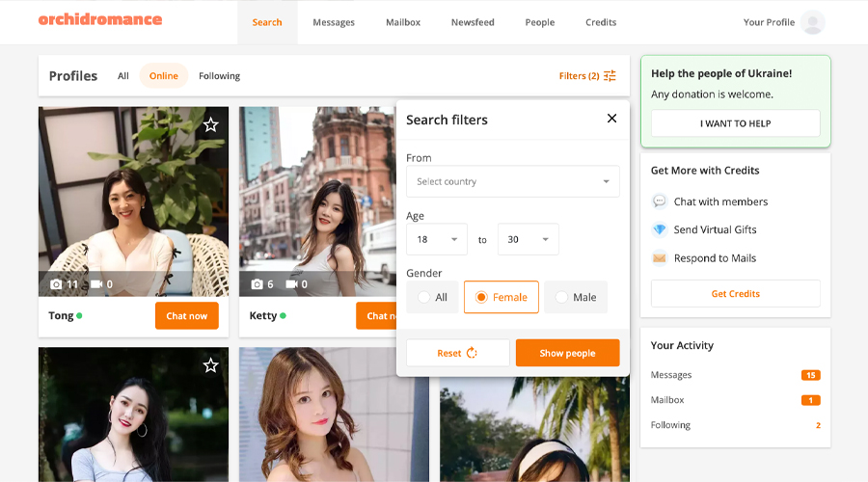The height and width of the screenshot is (482, 868).
Task: Click the name Tong
Action: pos(61,315)
